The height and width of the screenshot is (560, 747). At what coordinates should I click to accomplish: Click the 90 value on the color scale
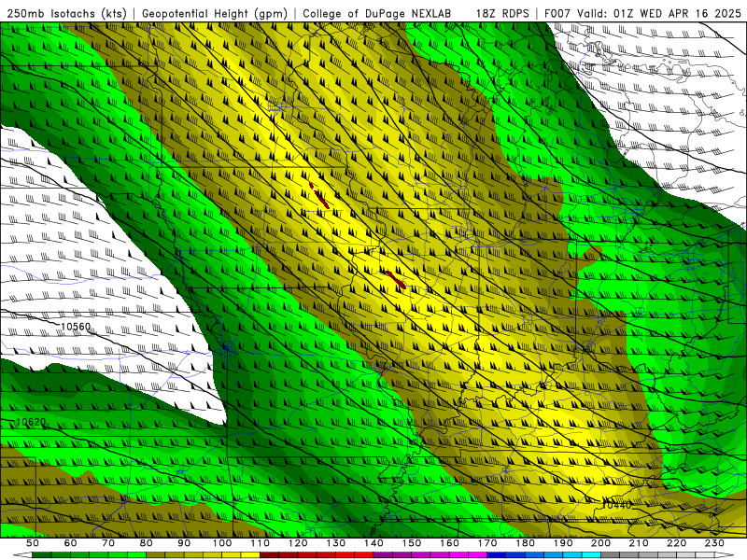pyautogui.click(x=184, y=543)
